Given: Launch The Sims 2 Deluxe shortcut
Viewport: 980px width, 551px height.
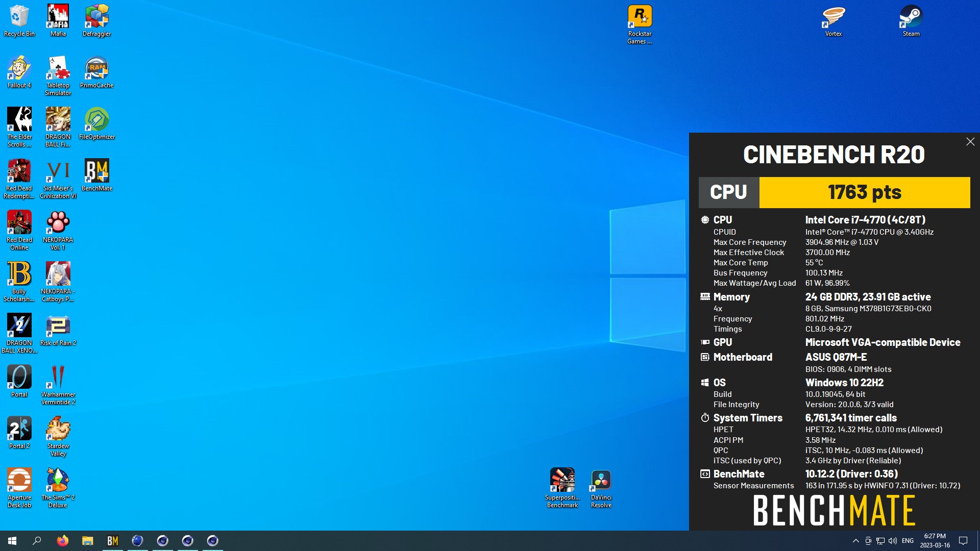Looking at the screenshot, I should (58, 488).
